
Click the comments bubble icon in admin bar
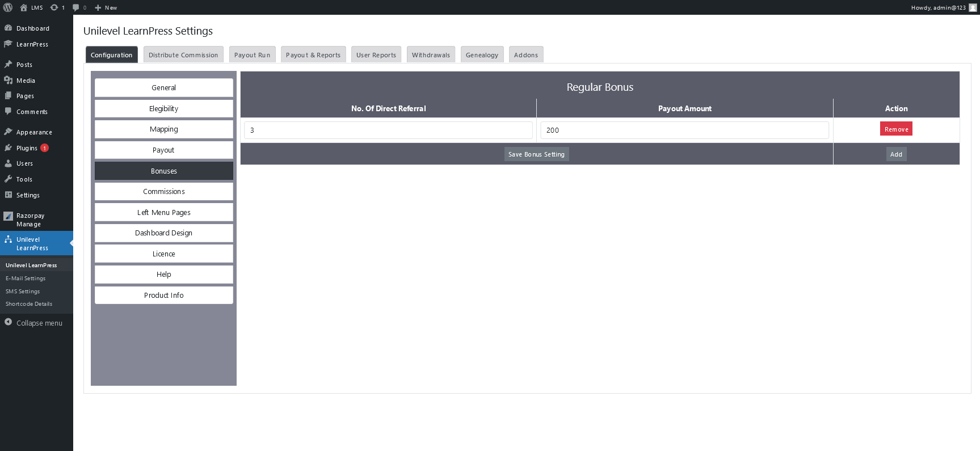point(76,7)
